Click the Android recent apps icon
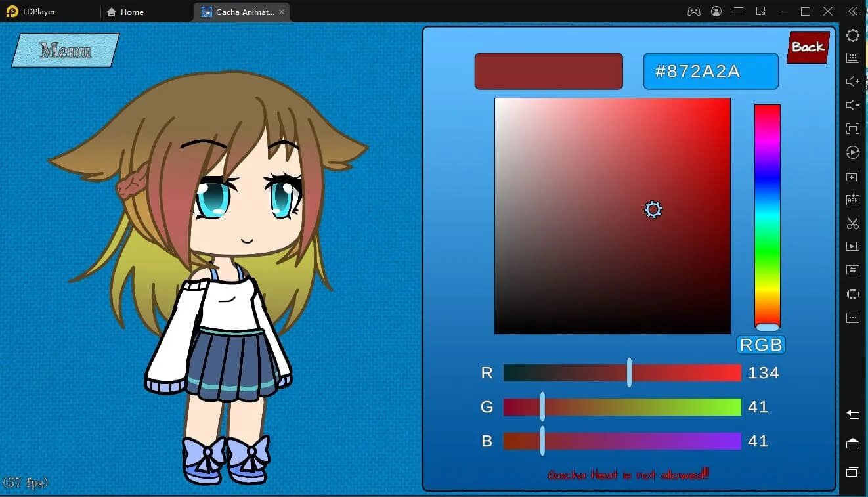The height and width of the screenshot is (497, 868). point(852,472)
